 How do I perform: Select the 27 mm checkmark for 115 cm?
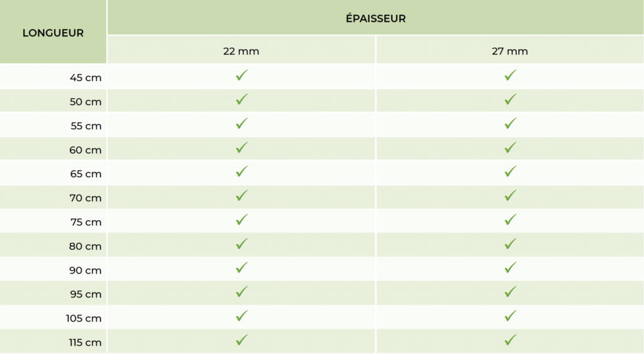[510, 340]
